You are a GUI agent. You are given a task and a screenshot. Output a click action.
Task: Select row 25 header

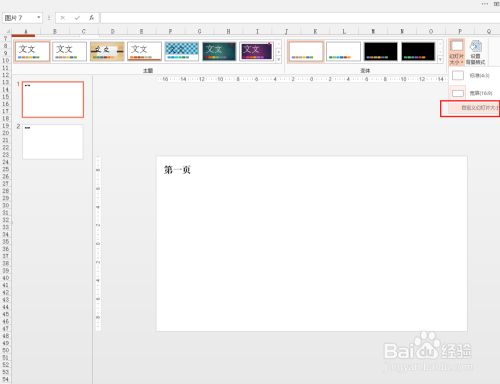pyautogui.click(x=5, y=169)
